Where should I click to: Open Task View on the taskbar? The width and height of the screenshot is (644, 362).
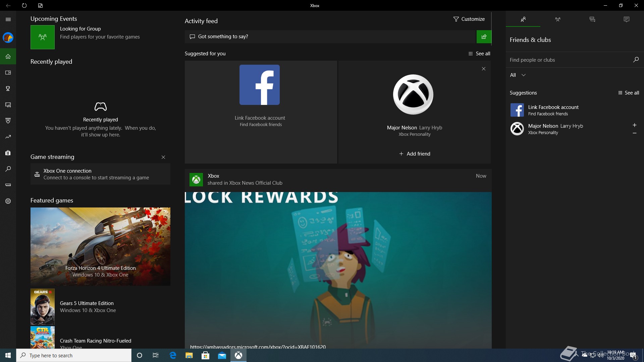click(156, 355)
